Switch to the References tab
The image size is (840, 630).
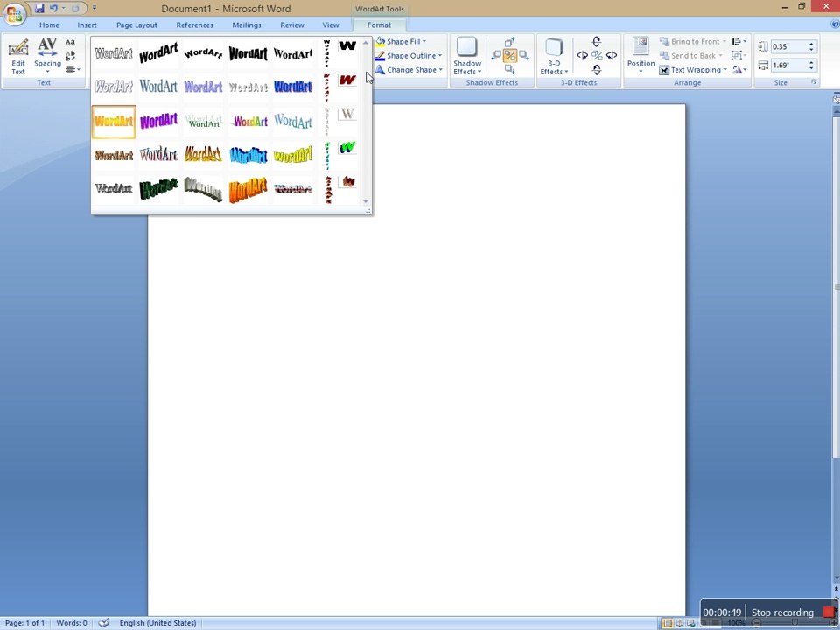(x=194, y=25)
